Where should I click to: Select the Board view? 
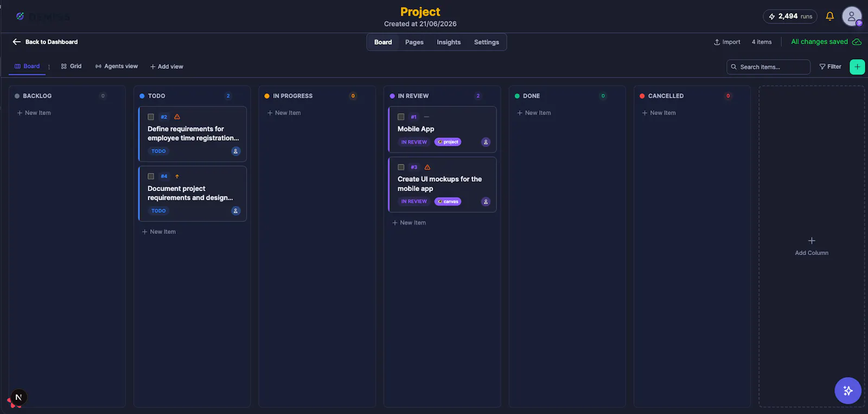tap(27, 66)
